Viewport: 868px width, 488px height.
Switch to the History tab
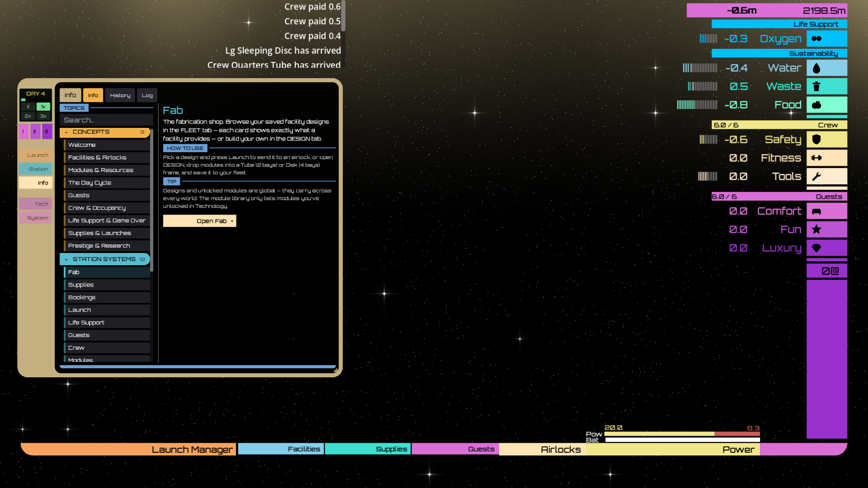[x=120, y=95]
